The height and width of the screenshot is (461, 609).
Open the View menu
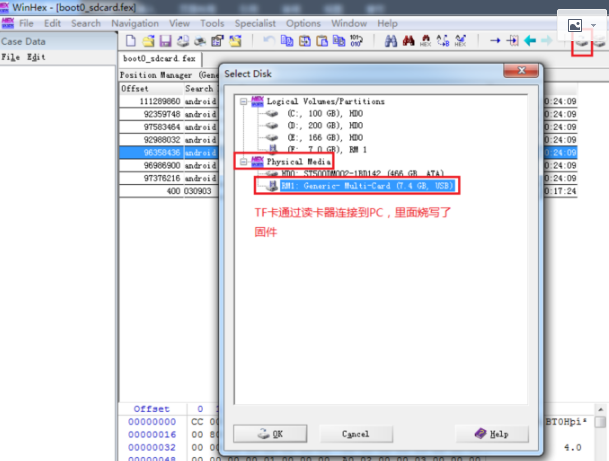click(179, 23)
